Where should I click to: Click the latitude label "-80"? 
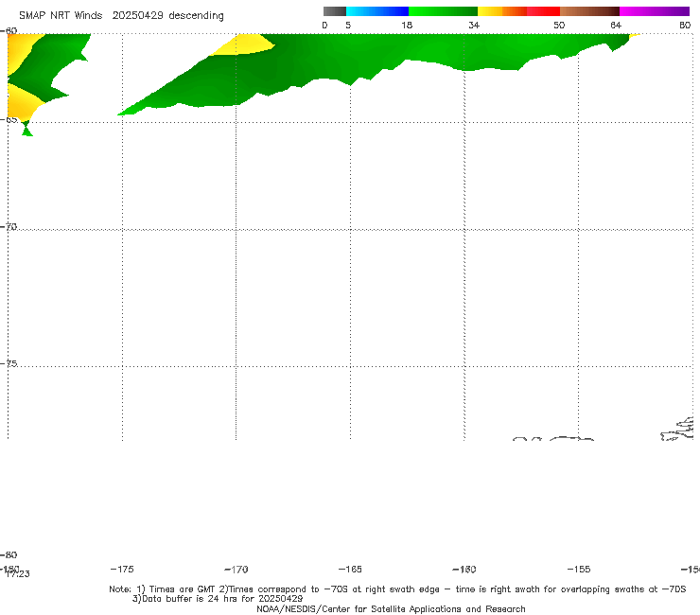pos(9,554)
